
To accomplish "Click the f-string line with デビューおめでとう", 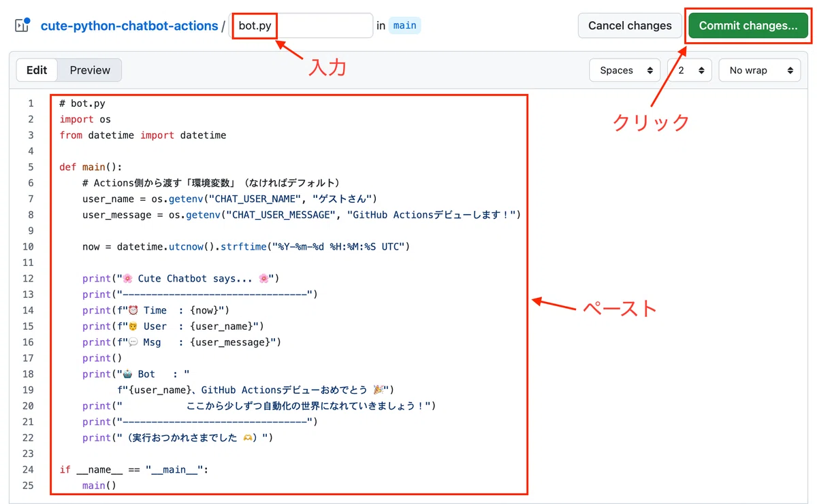I will [x=256, y=390].
